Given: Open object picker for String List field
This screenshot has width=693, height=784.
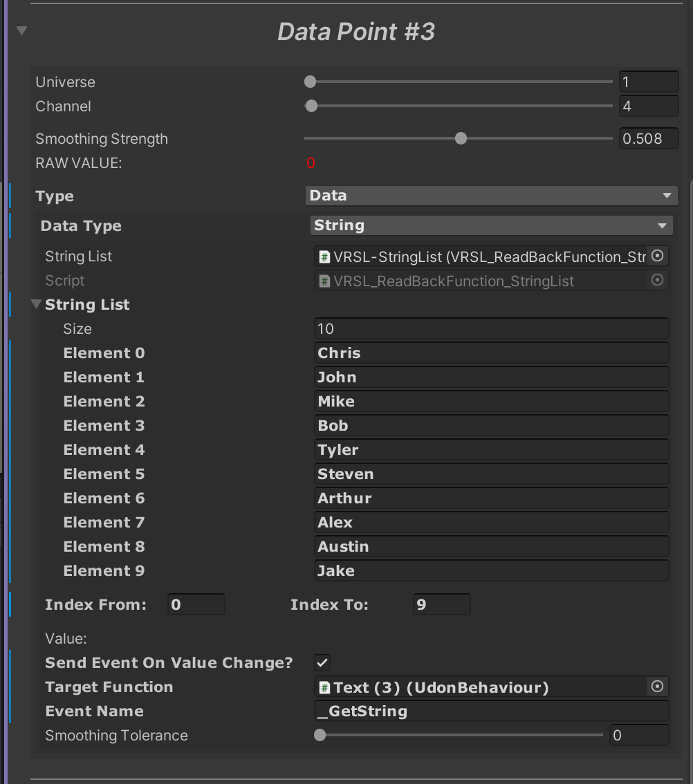Looking at the screenshot, I should pos(658,256).
